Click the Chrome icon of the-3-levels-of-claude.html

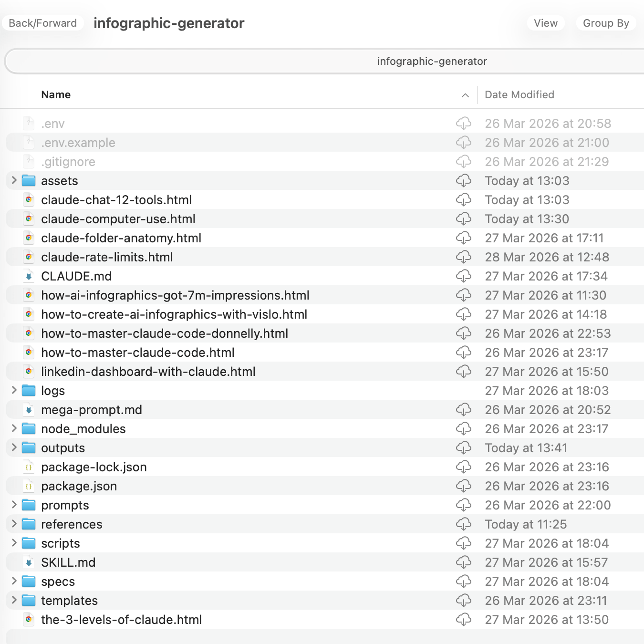29,620
